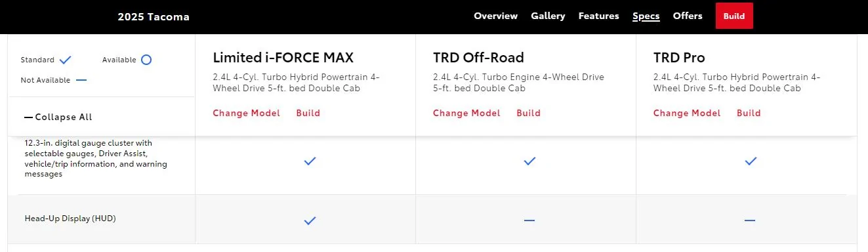
Task: Click the Available circle legend icon
Action: (146, 60)
